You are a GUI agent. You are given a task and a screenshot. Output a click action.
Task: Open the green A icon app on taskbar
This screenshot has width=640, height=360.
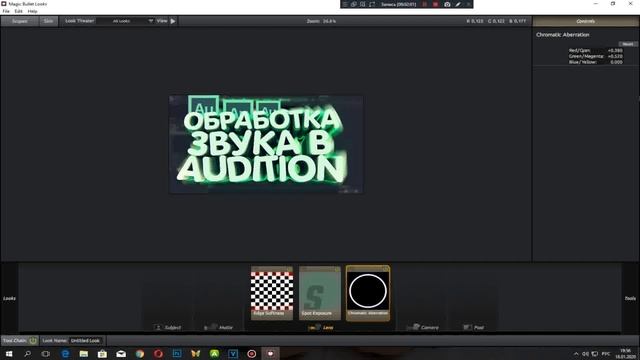(214, 353)
